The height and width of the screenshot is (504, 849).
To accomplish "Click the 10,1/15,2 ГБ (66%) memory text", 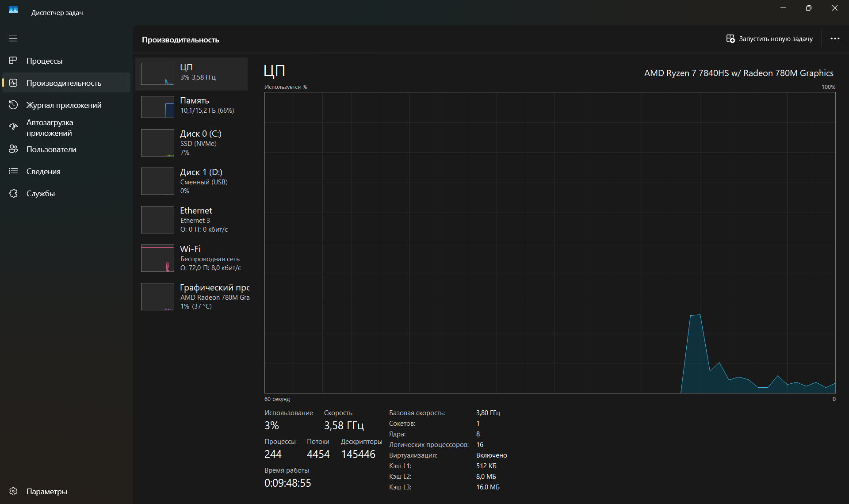I will pyautogui.click(x=207, y=111).
